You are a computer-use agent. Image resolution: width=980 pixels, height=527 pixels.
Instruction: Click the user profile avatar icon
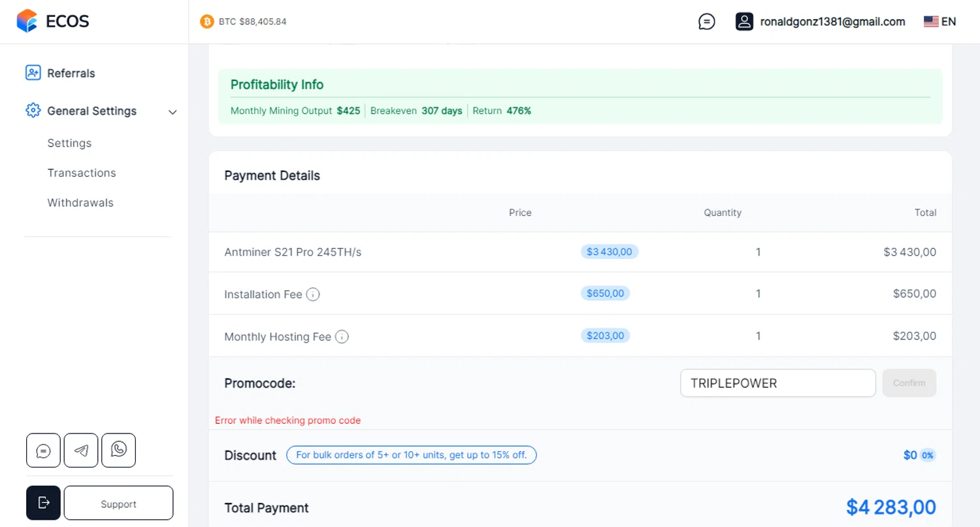pos(744,22)
